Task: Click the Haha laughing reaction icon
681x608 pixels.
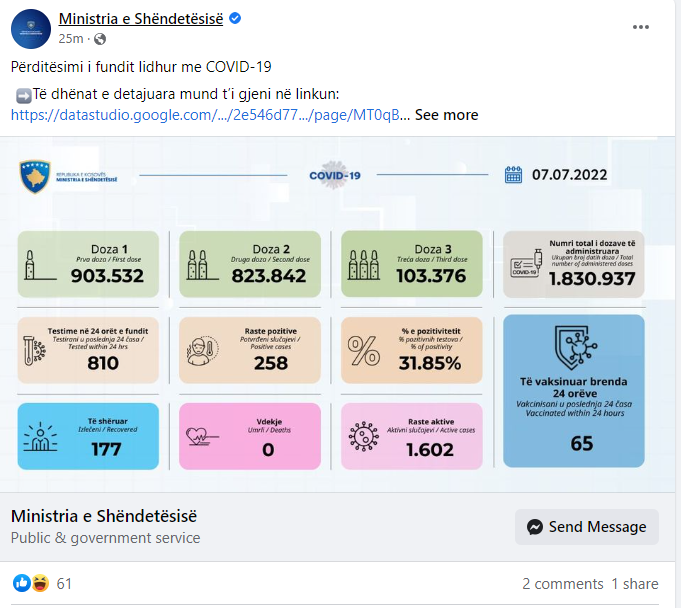Action: click(x=40, y=583)
